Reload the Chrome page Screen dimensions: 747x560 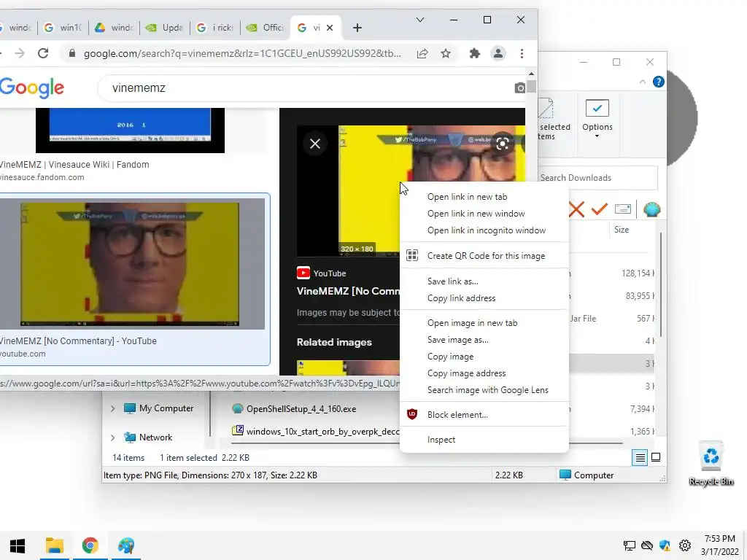point(43,53)
